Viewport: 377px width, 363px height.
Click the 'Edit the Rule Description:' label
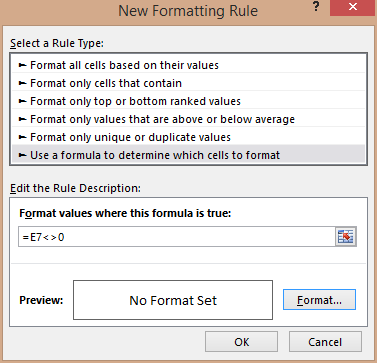tap(75, 188)
